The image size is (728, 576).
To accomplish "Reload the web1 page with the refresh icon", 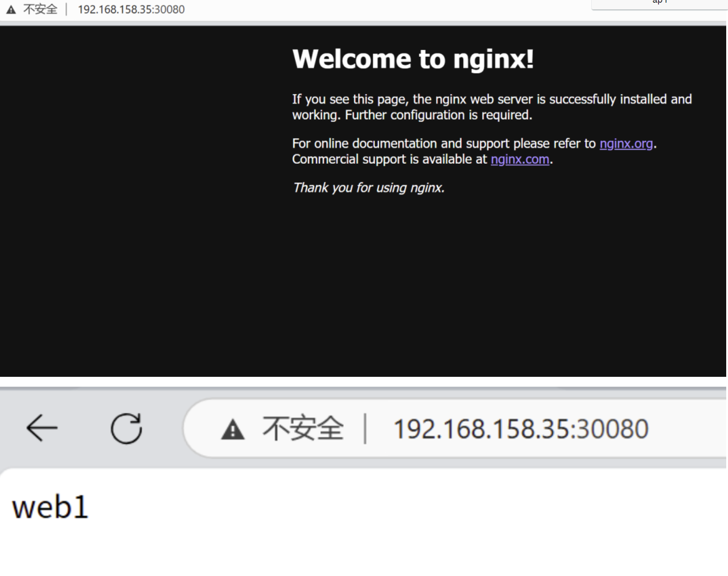I will click(126, 428).
